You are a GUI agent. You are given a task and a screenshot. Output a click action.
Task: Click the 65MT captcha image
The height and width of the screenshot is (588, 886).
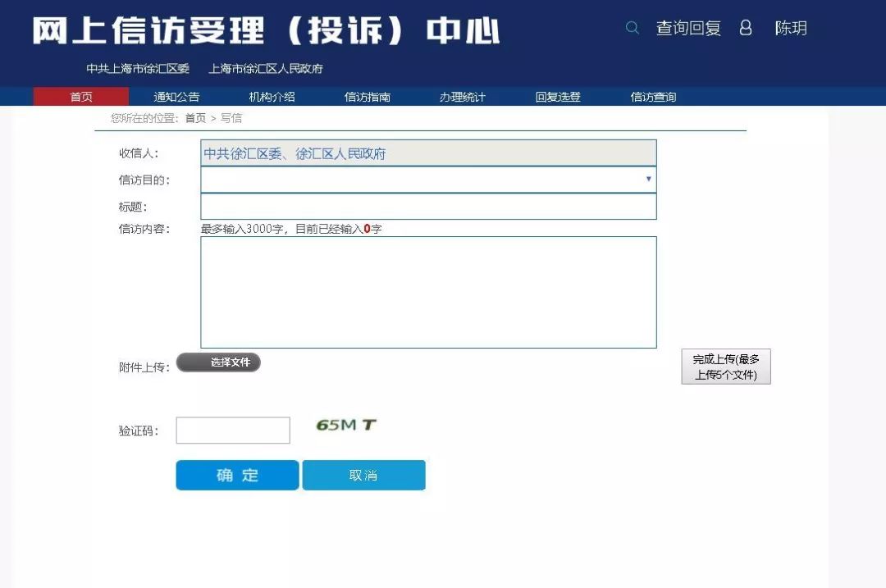click(x=344, y=426)
